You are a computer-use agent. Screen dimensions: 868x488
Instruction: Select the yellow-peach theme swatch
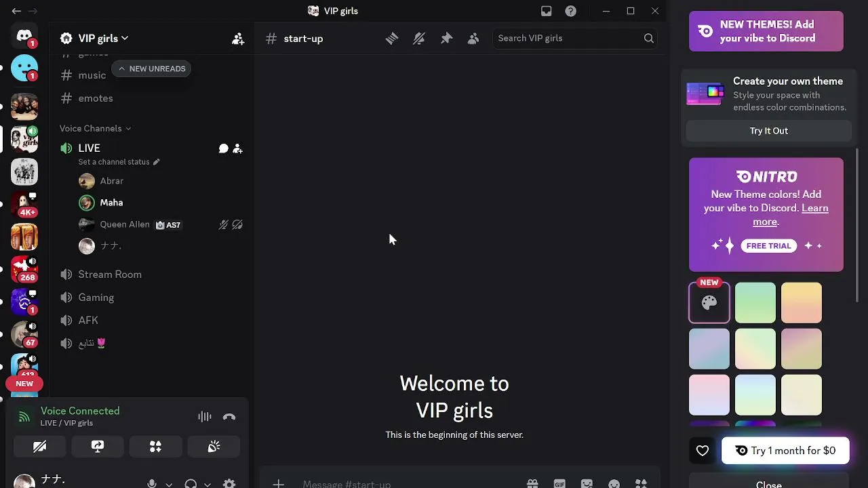802,302
